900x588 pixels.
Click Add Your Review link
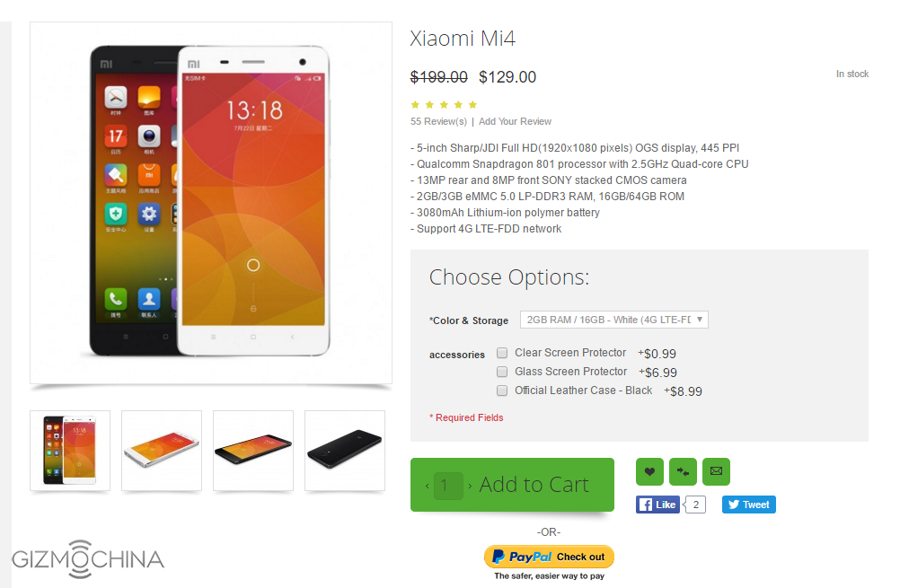click(x=515, y=121)
